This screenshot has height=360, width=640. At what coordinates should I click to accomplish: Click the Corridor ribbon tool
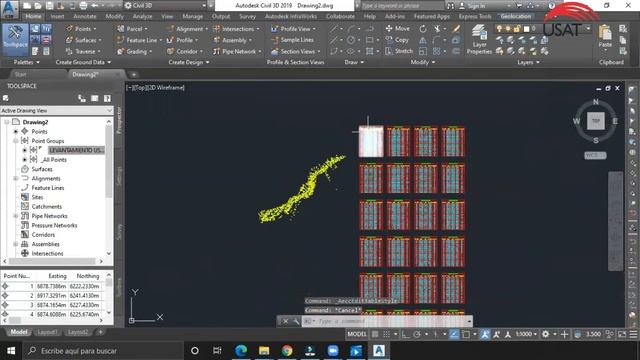[184, 51]
